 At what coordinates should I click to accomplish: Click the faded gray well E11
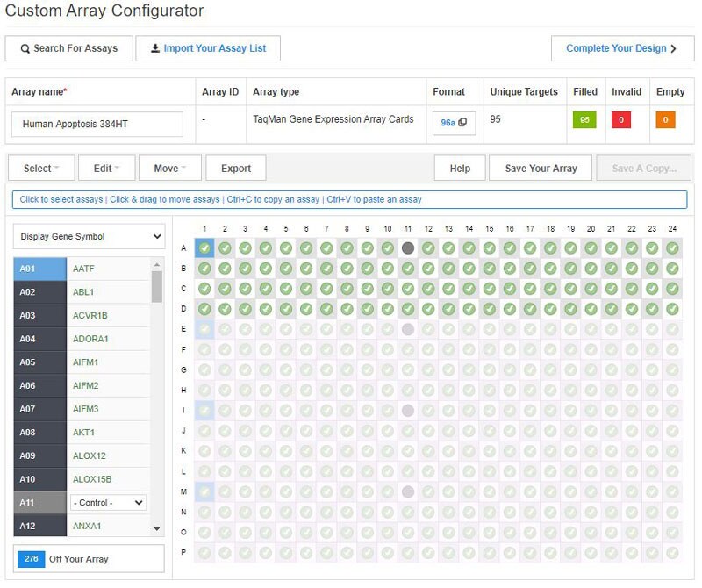pyautogui.click(x=408, y=329)
